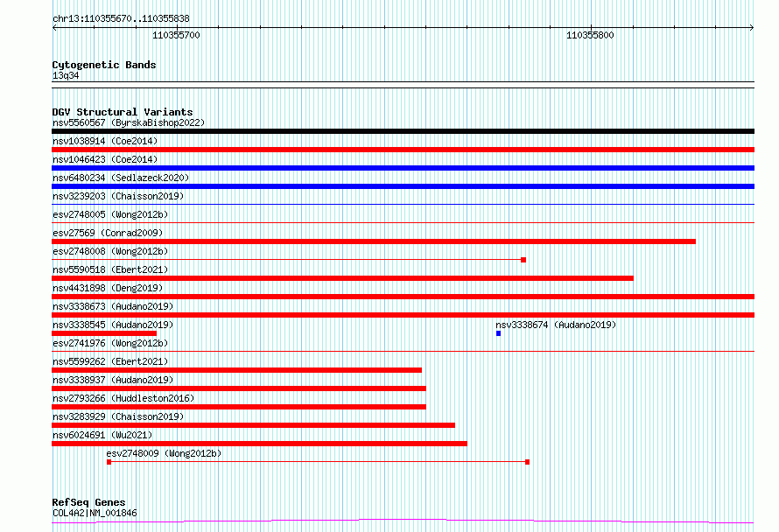This screenshot has width=779, height=532.
Task: Open variant esv2748008 (Wong2012b)
Action: (x=110, y=251)
